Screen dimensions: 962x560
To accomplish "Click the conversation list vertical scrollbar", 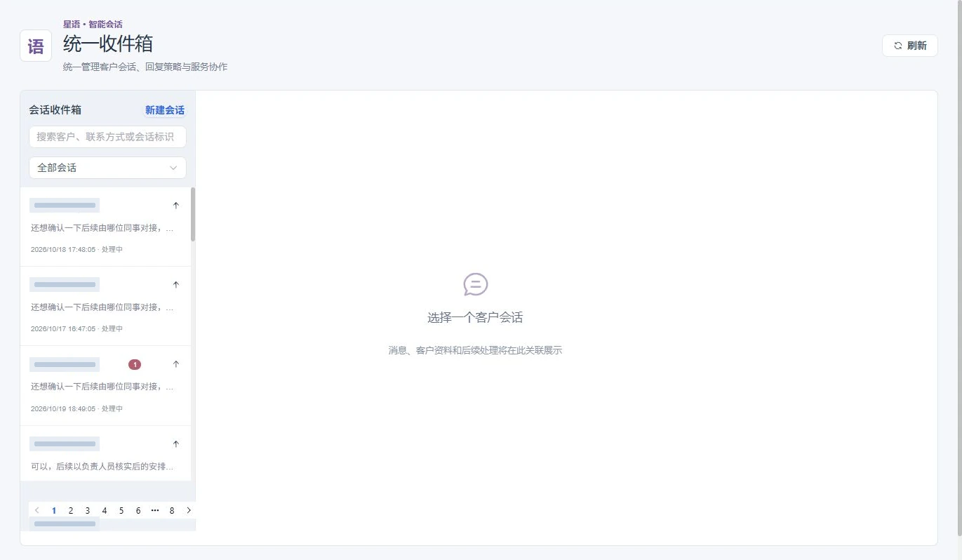I will (193, 214).
